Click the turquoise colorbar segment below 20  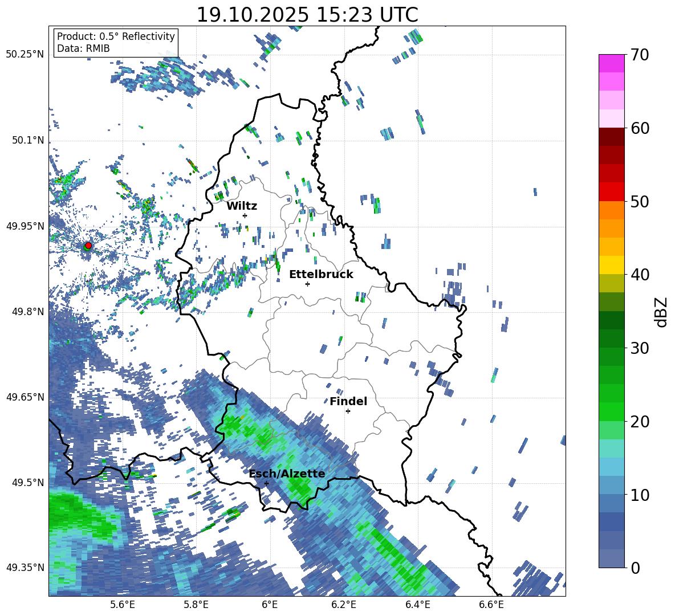(611, 448)
